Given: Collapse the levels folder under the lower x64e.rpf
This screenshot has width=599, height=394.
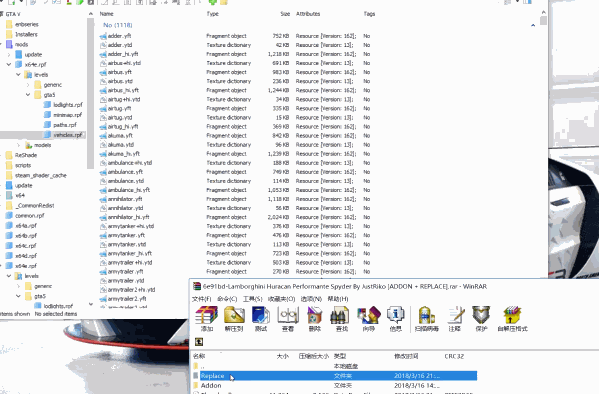Looking at the screenshot, I should click(x=9, y=276).
